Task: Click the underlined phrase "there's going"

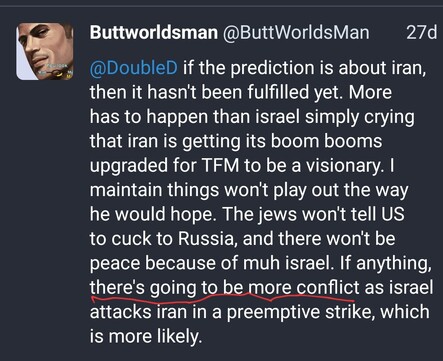Action: 143,288
